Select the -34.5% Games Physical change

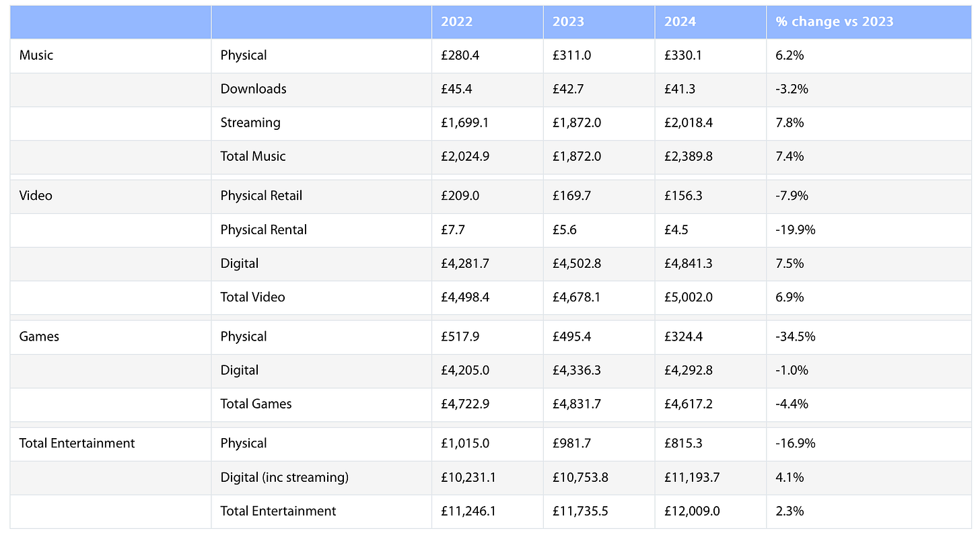click(796, 336)
